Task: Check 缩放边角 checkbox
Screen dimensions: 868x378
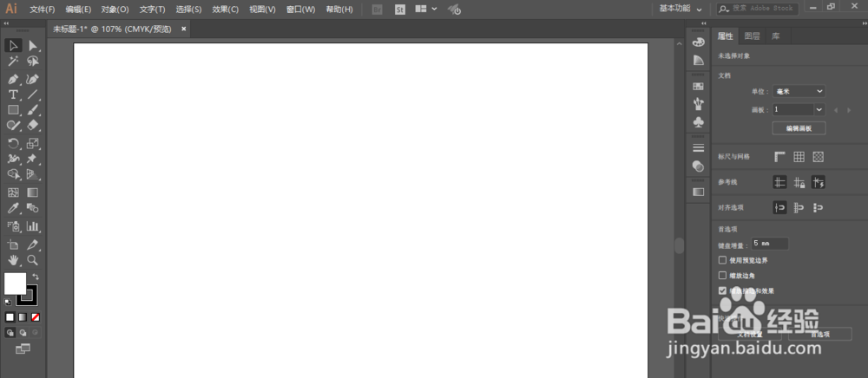Action: (x=722, y=275)
